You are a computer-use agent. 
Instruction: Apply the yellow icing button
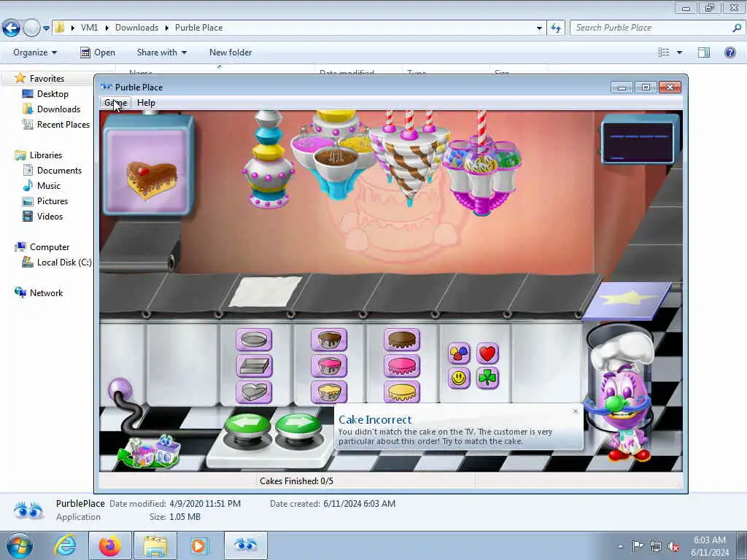point(402,392)
